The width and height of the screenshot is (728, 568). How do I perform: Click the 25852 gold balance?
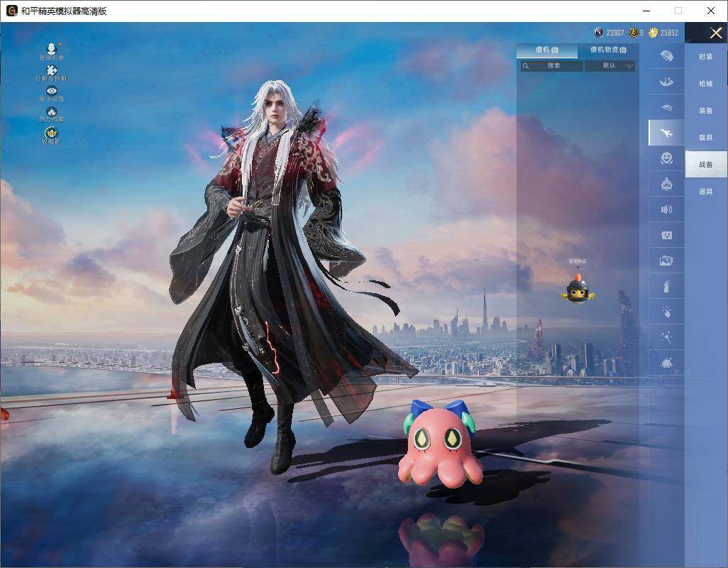669,33
